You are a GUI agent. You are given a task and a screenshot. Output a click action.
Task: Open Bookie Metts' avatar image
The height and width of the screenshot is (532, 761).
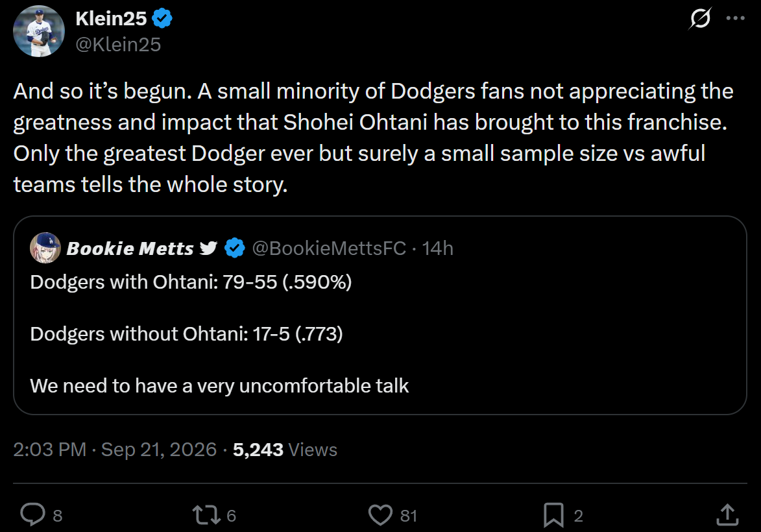tap(45, 248)
